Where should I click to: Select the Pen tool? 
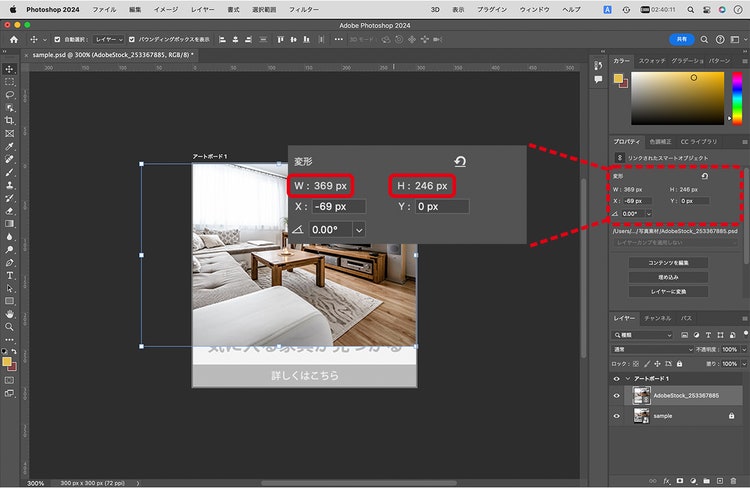point(10,263)
